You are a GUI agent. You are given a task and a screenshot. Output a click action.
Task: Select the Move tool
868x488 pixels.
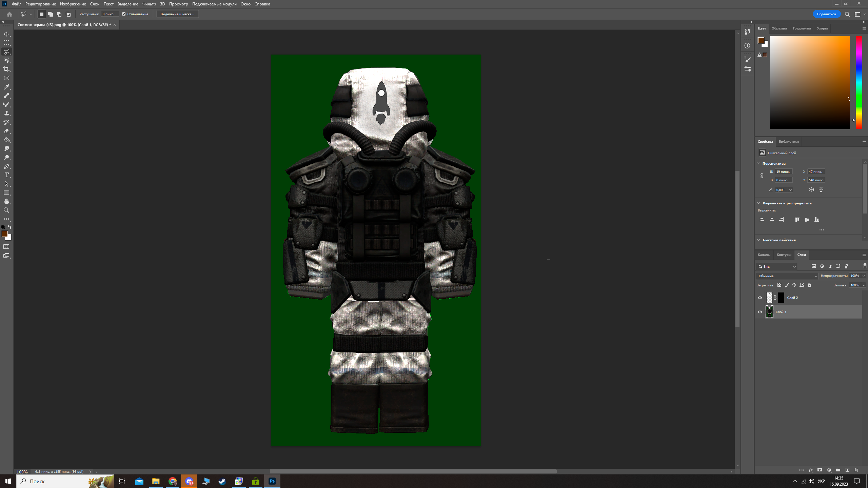(6, 34)
